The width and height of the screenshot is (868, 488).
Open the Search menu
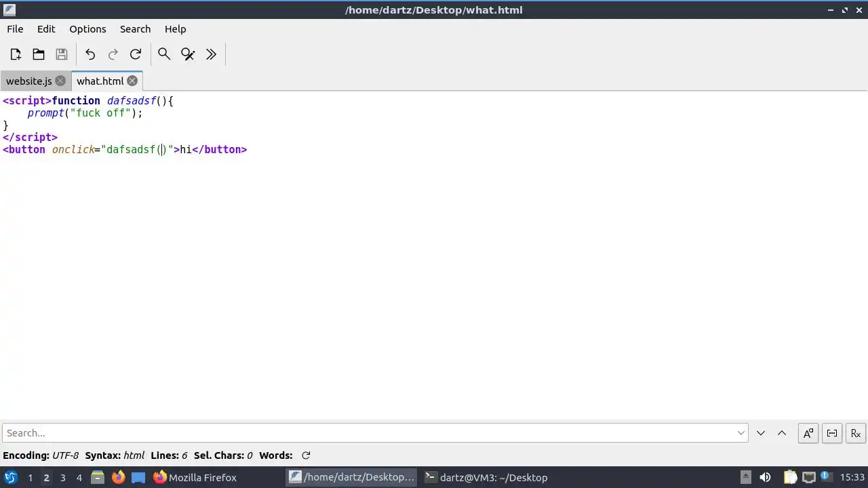(135, 29)
